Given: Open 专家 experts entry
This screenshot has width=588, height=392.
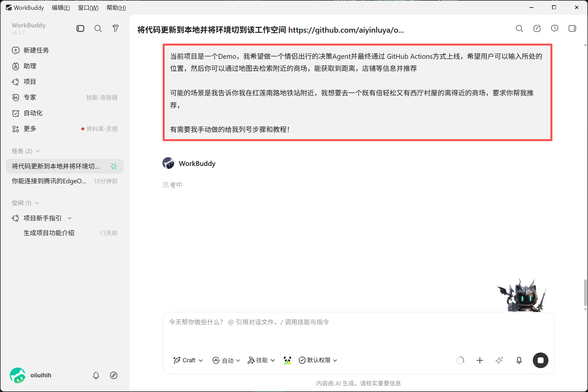Looking at the screenshot, I should click(30, 97).
